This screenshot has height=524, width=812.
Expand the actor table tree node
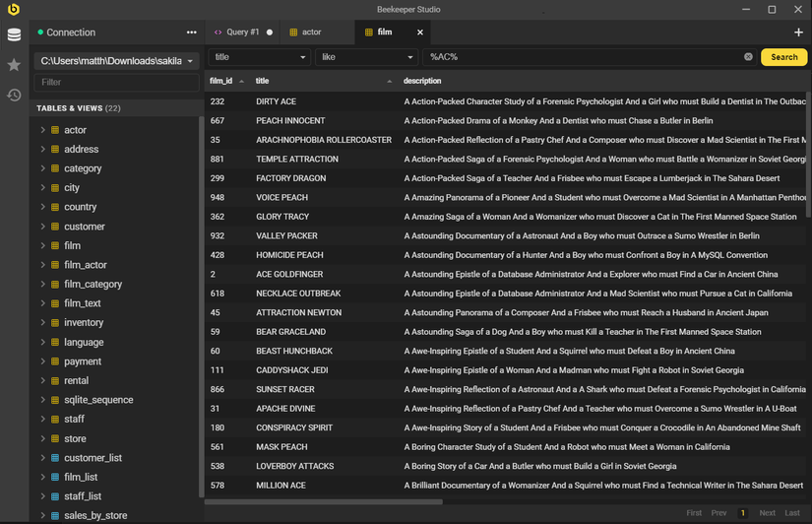pos(42,130)
